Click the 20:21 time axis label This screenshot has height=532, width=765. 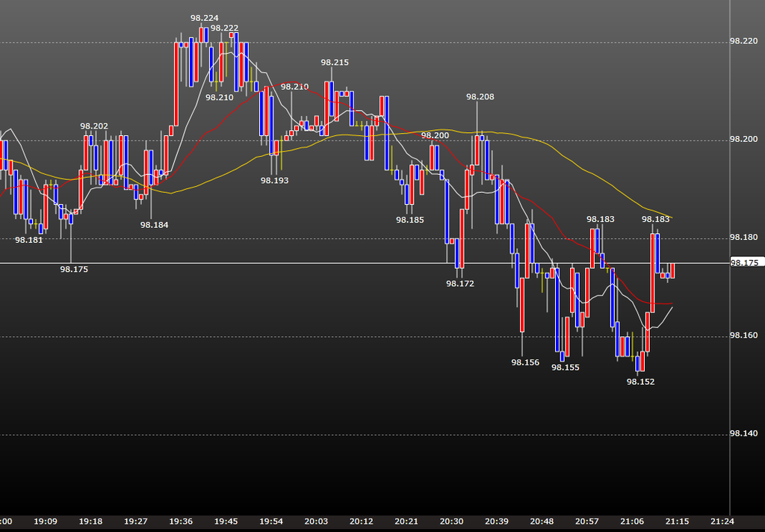pos(406,522)
